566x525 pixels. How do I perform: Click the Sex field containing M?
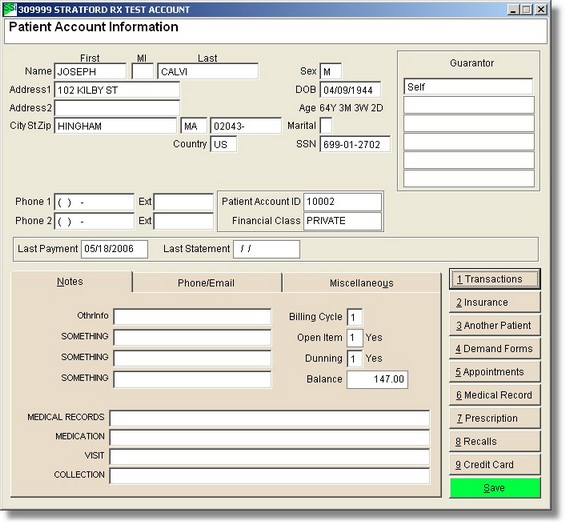[331, 71]
